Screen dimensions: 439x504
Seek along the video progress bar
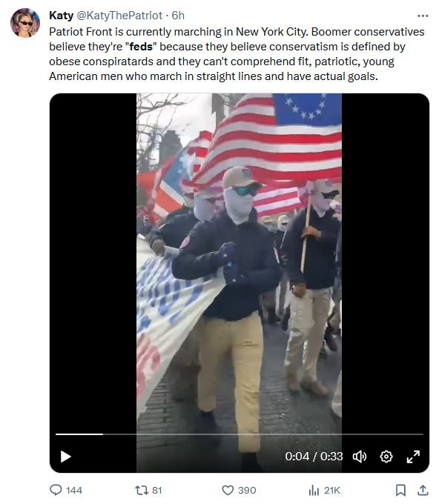pos(240,434)
